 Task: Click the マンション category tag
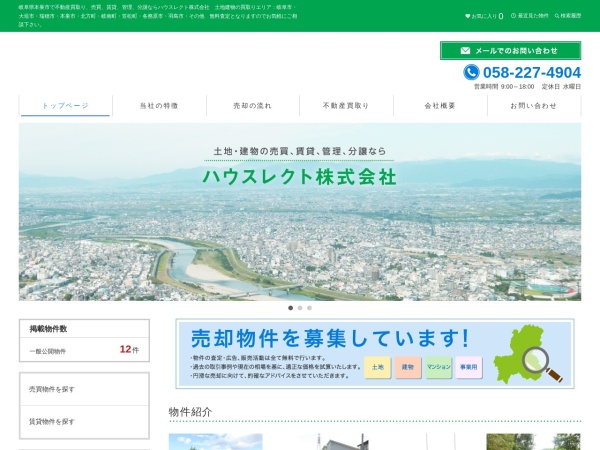(439, 367)
